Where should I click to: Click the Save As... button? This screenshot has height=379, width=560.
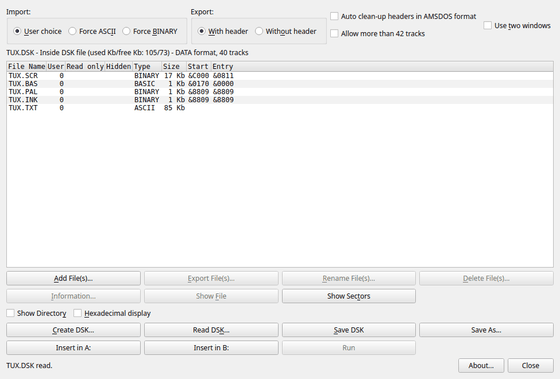[486, 330]
